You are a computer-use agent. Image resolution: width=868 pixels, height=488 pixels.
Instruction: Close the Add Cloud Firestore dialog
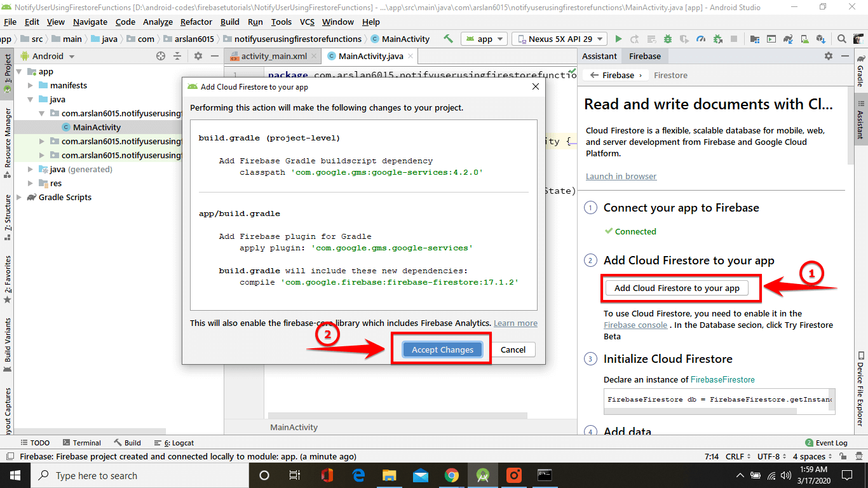coord(536,86)
